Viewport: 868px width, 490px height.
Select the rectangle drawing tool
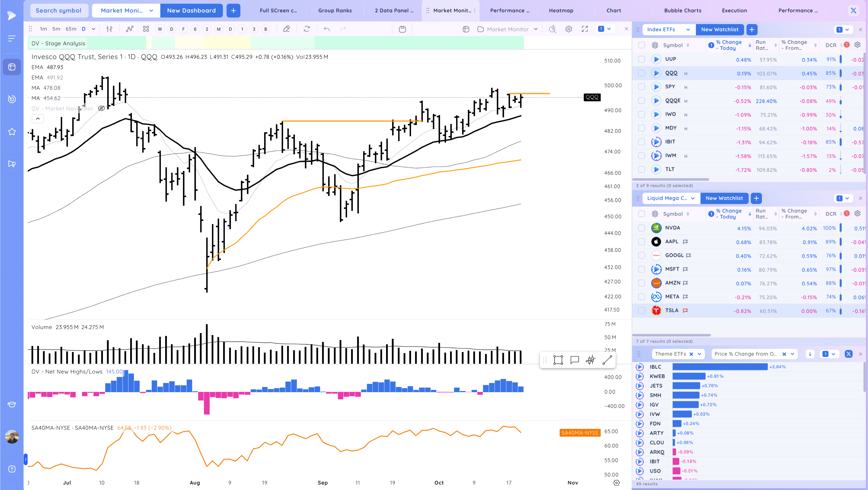tap(558, 360)
